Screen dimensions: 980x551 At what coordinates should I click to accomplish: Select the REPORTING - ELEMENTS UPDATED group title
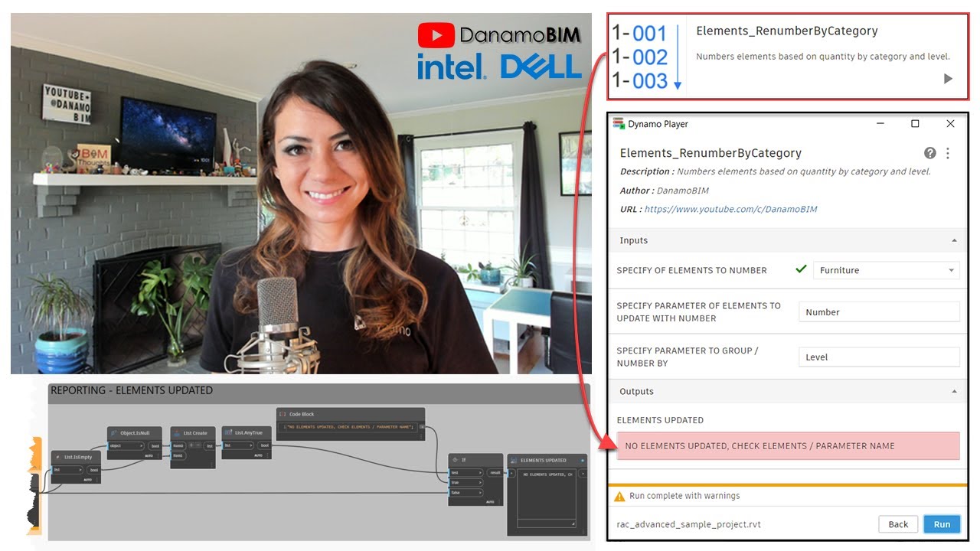pos(132,390)
